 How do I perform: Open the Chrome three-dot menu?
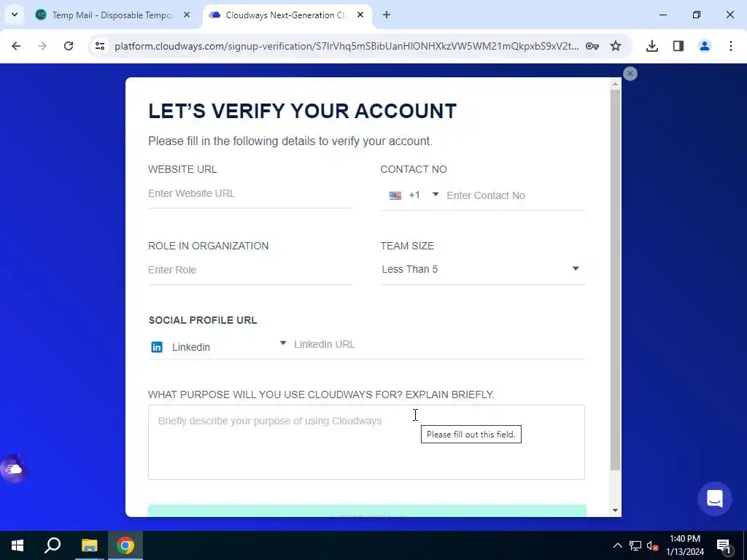tap(730, 46)
